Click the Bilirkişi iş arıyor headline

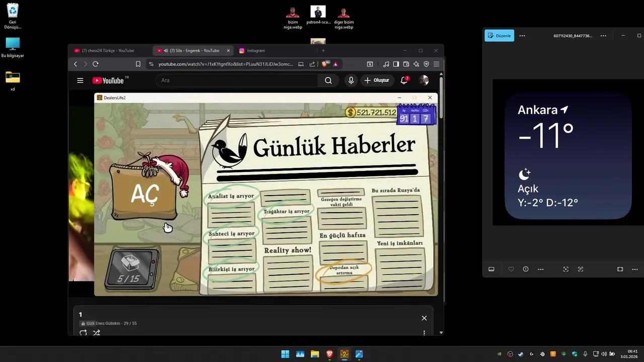231,269
